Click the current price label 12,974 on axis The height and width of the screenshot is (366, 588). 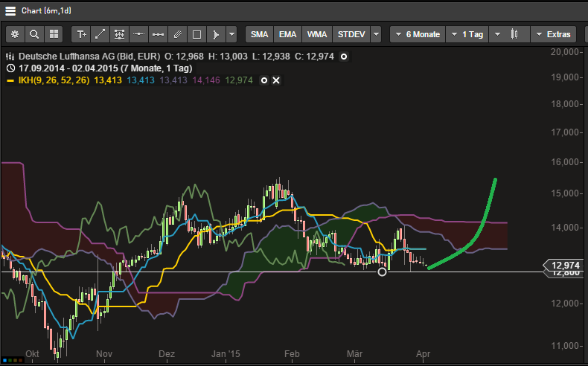pyautogui.click(x=566, y=266)
